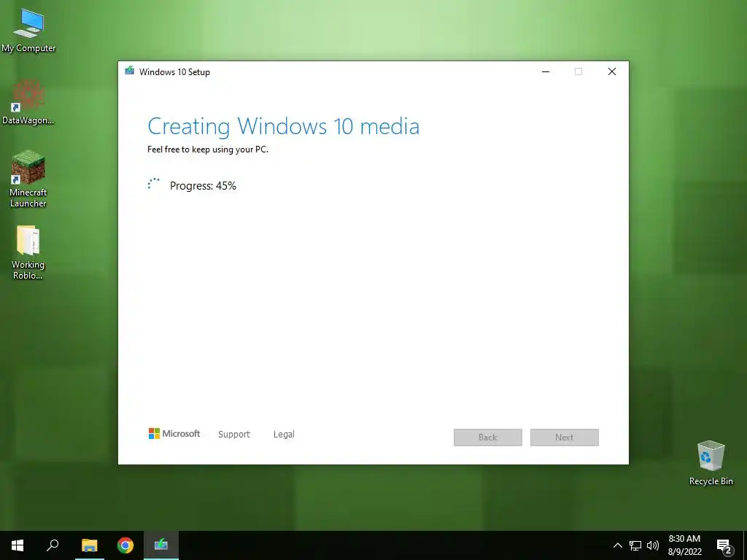Open the My Computer desktop icon
Image resolution: width=747 pixels, height=560 pixels.
28,31
